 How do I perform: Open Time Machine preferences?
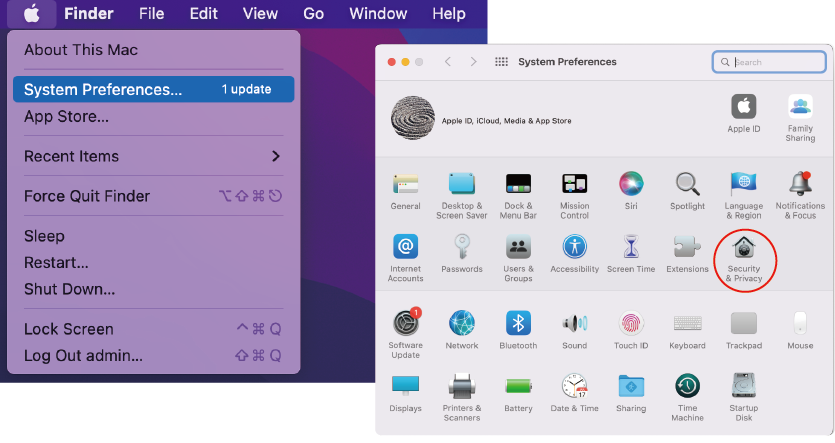tap(687, 397)
